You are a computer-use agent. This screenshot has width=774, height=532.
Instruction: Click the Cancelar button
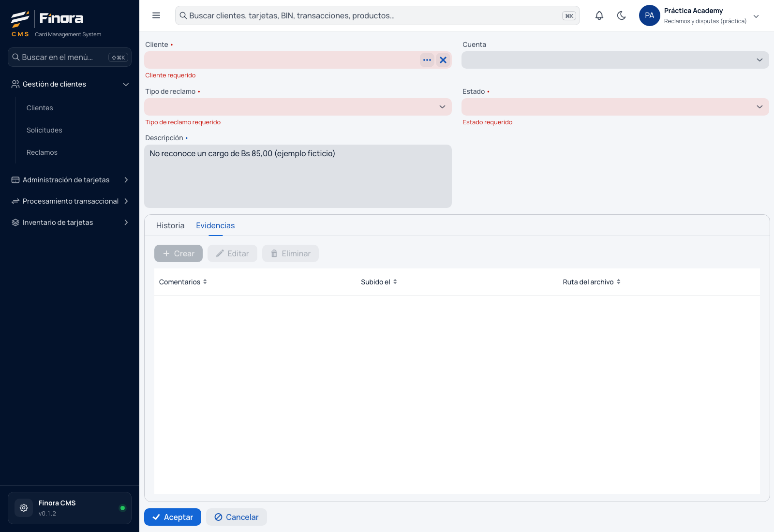pyautogui.click(x=237, y=517)
